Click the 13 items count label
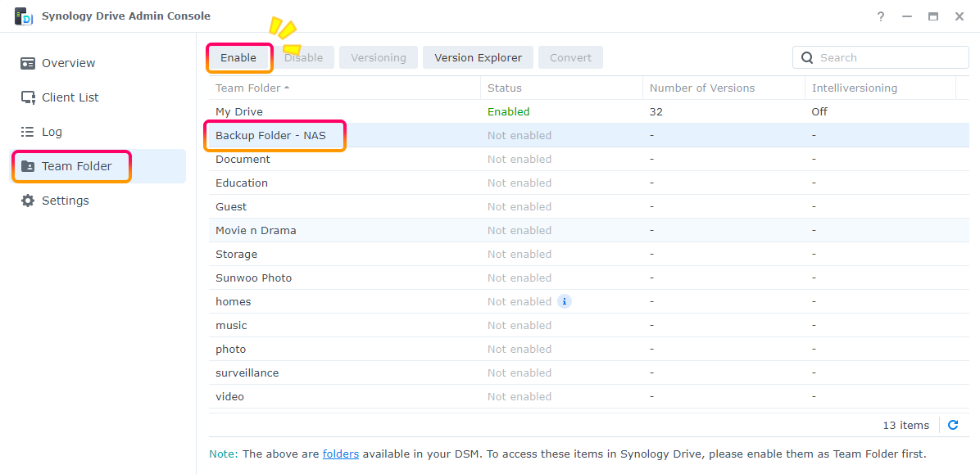 (905, 425)
